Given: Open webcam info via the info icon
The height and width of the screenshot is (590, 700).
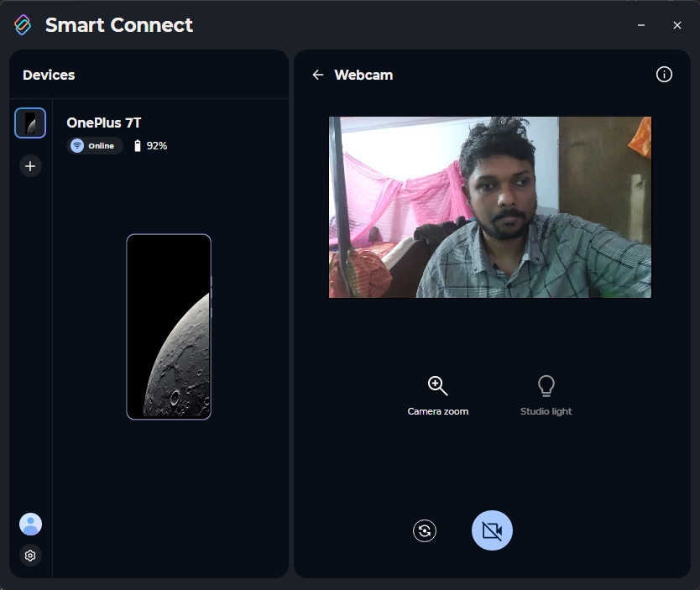Looking at the screenshot, I should pyautogui.click(x=664, y=74).
